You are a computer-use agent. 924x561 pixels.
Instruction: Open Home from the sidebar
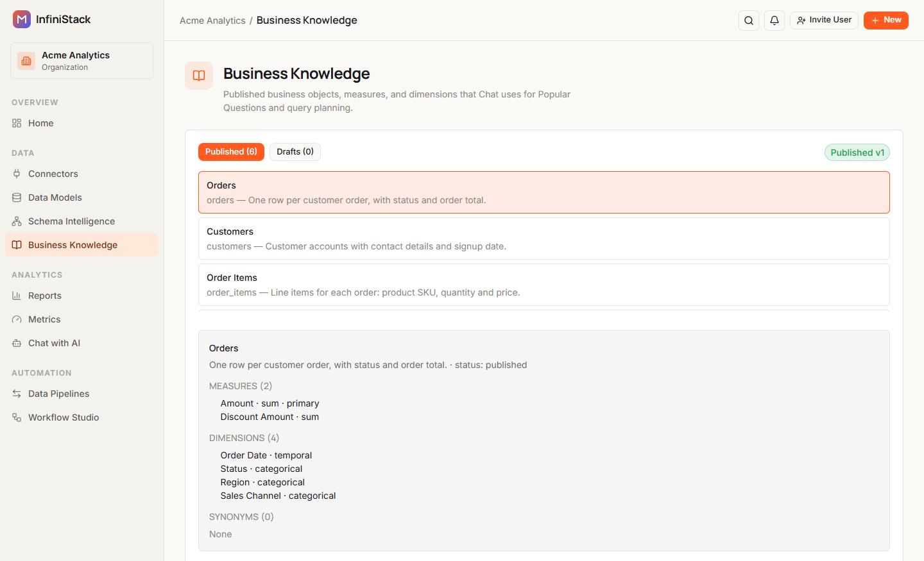pos(81,123)
